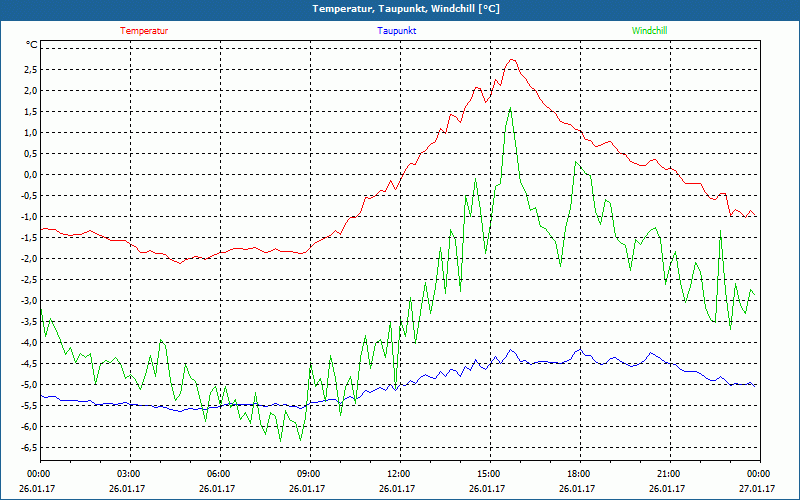This screenshot has width=800, height=500.
Task: Click the 18:00 time axis label
Action: pyautogui.click(x=579, y=474)
